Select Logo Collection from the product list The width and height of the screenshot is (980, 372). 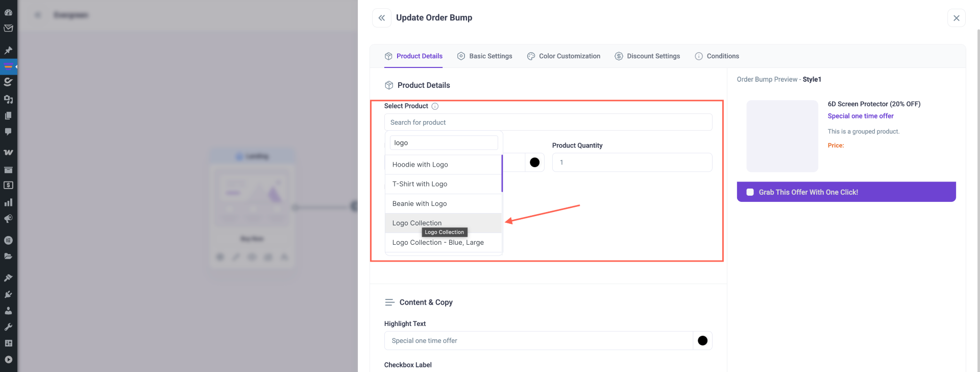(417, 223)
